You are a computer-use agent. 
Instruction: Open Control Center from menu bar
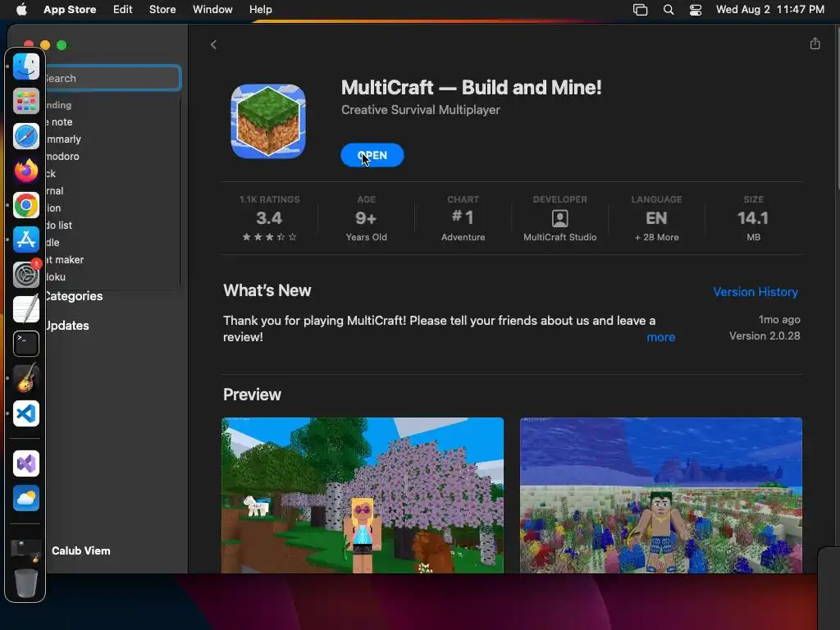pos(696,10)
